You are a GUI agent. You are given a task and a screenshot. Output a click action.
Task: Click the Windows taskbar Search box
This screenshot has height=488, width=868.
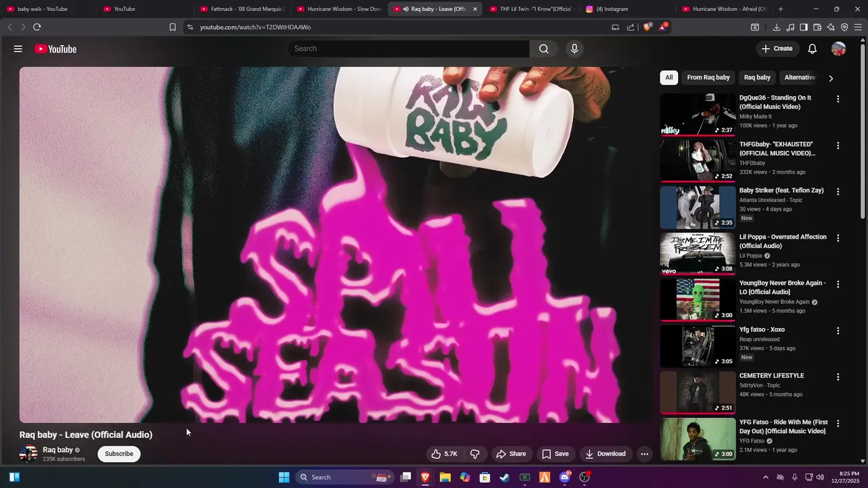click(x=344, y=477)
